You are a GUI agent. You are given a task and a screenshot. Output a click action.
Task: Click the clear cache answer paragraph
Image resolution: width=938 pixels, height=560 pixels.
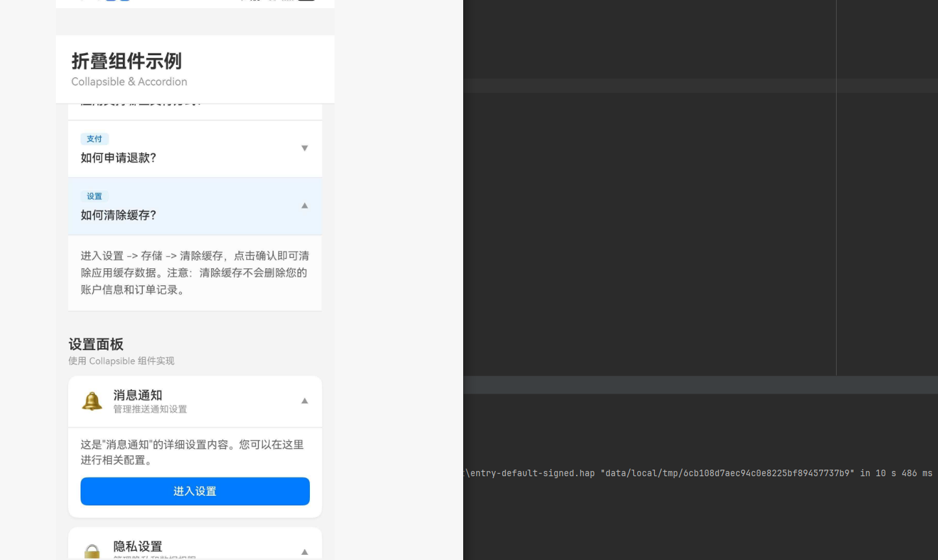195,273
